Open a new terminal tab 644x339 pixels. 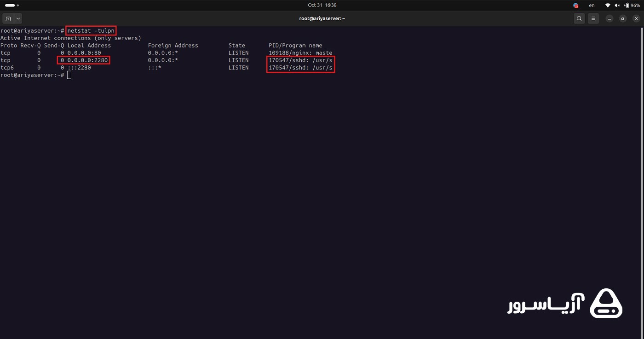(8, 18)
